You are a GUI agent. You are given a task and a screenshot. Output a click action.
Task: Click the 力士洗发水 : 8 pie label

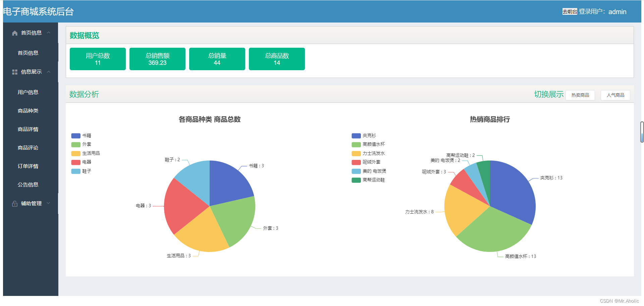419,212
